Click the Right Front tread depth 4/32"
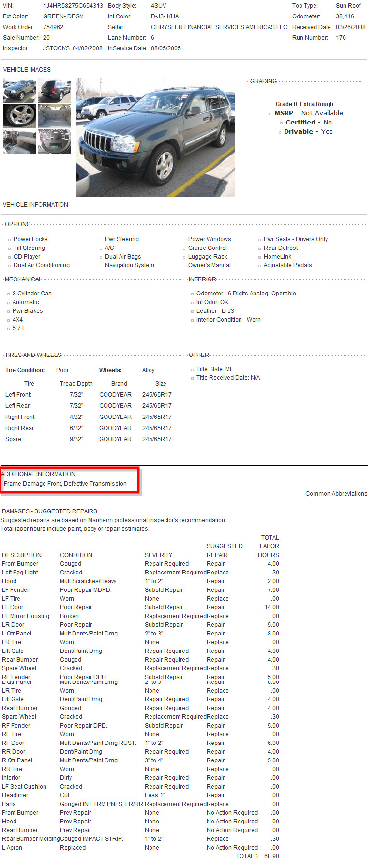 point(76,417)
